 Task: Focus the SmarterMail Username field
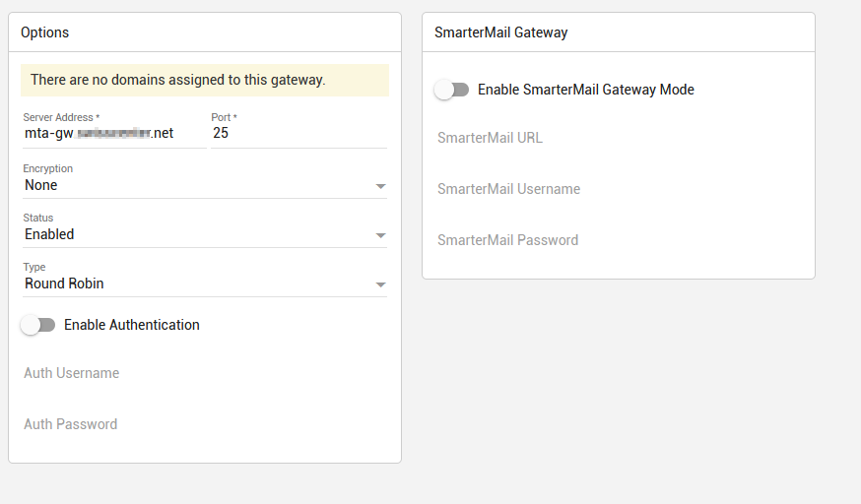(x=618, y=189)
